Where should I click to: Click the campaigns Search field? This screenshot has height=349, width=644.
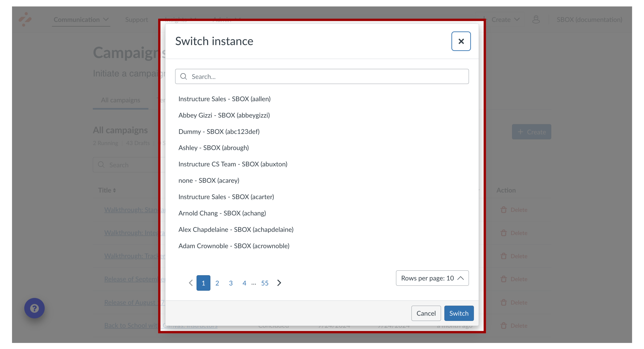pyautogui.click(x=129, y=165)
